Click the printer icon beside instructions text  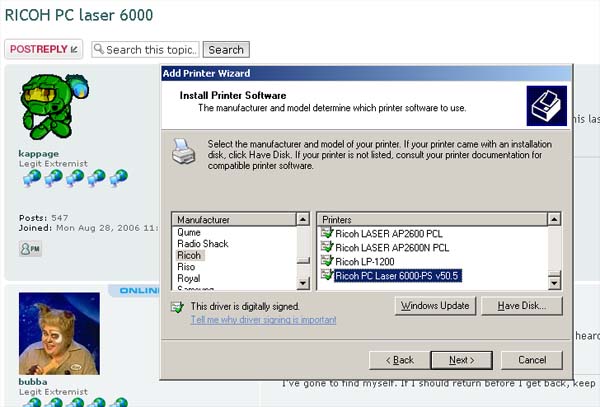click(183, 151)
